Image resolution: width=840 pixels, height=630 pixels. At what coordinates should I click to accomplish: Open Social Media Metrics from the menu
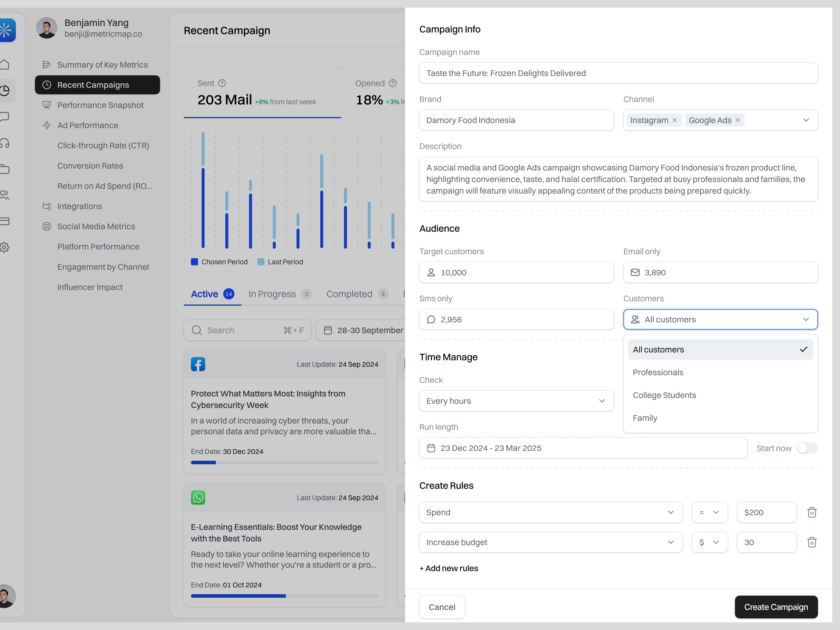[x=96, y=226]
